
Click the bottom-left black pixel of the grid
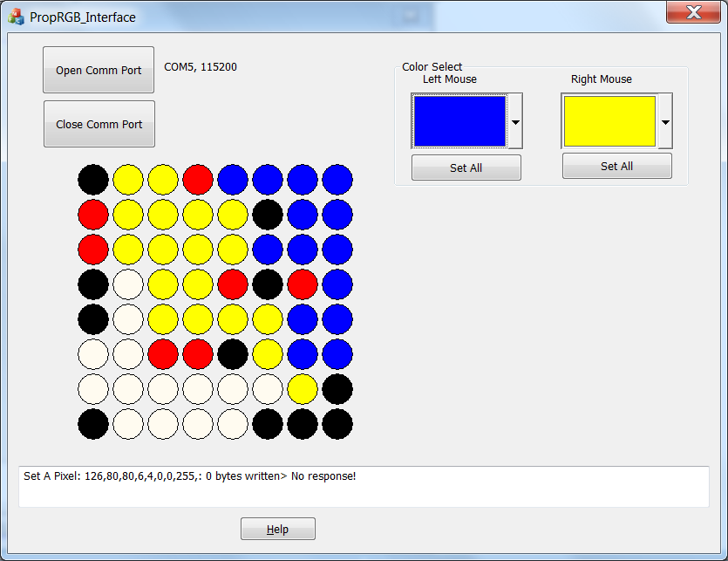click(x=93, y=423)
